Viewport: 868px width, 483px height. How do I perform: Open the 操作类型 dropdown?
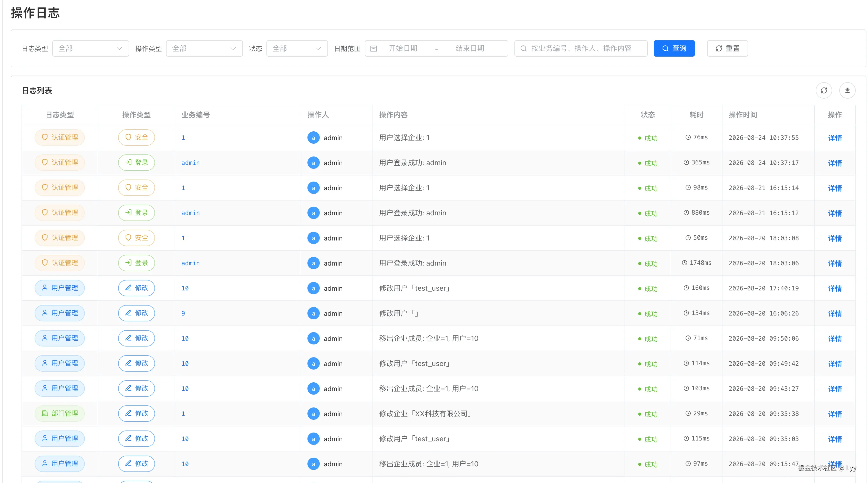(x=204, y=48)
